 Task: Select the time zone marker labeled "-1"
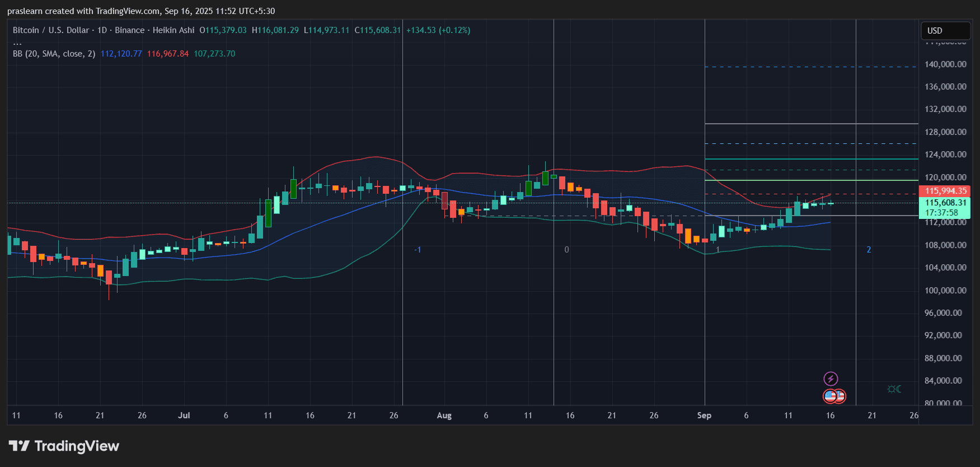tap(418, 250)
